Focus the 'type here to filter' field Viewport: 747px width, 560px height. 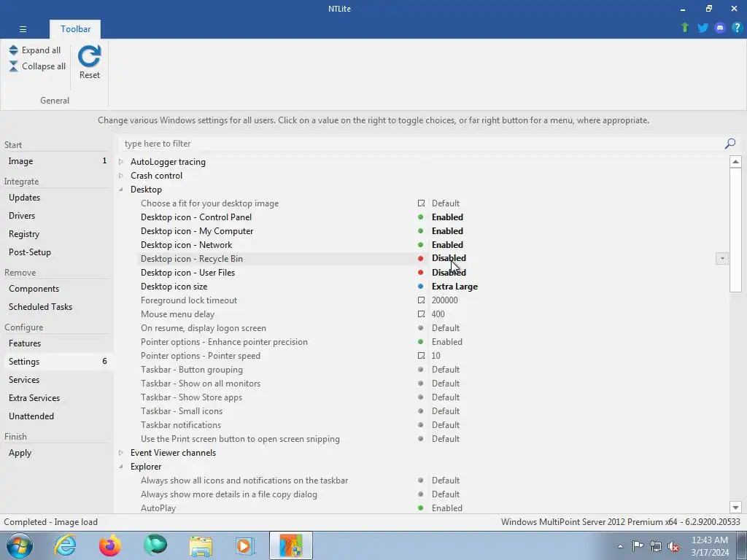point(422,144)
